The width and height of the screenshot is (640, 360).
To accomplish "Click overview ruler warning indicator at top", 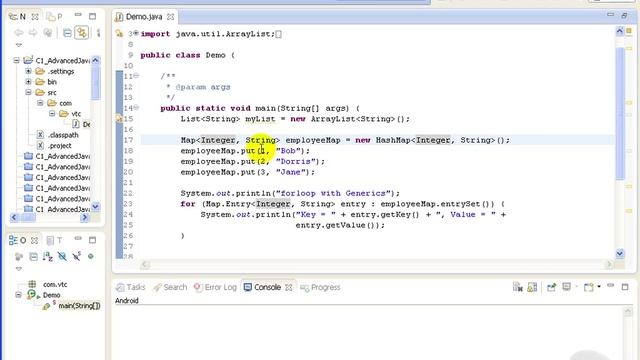I will click(629, 31).
